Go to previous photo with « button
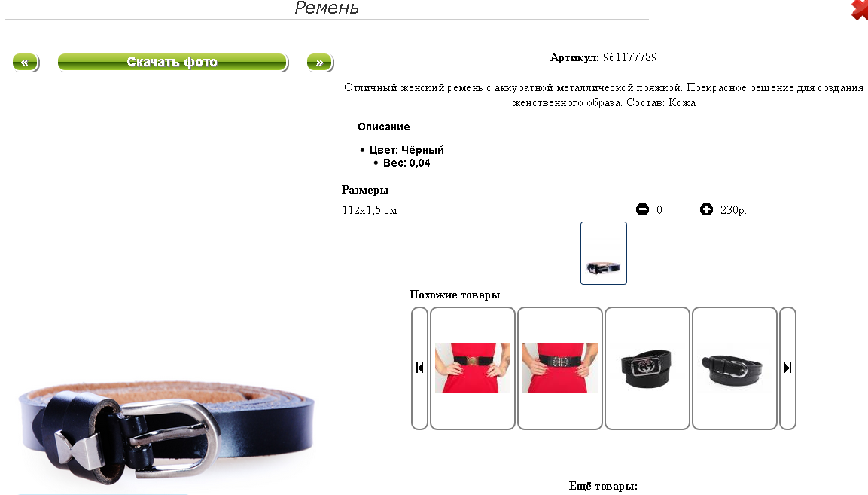The width and height of the screenshot is (868, 495). coord(26,62)
